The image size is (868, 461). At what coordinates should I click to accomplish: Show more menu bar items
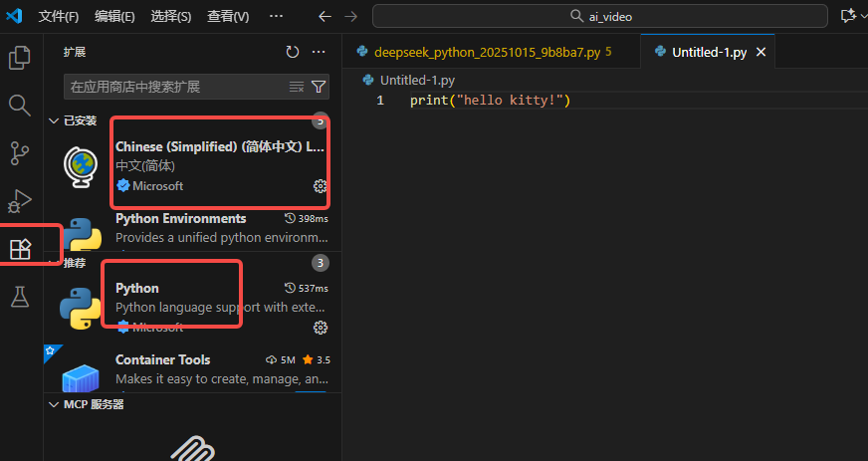277,16
